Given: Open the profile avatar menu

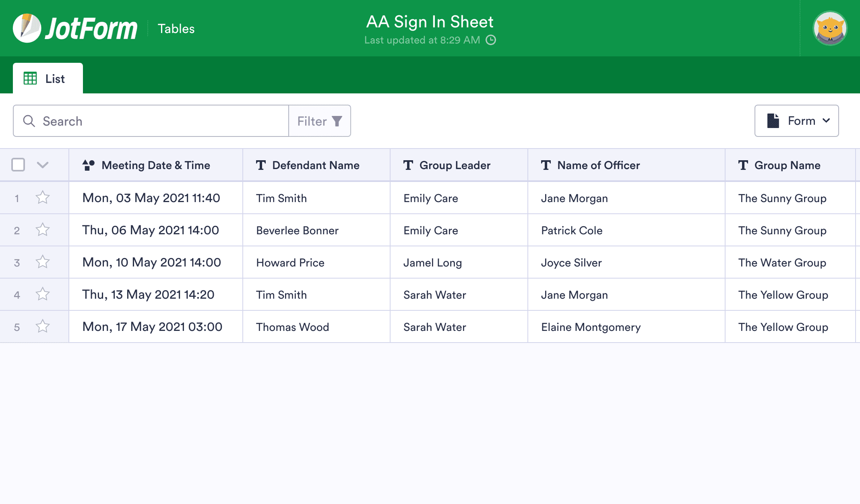Looking at the screenshot, I should 830,27.
